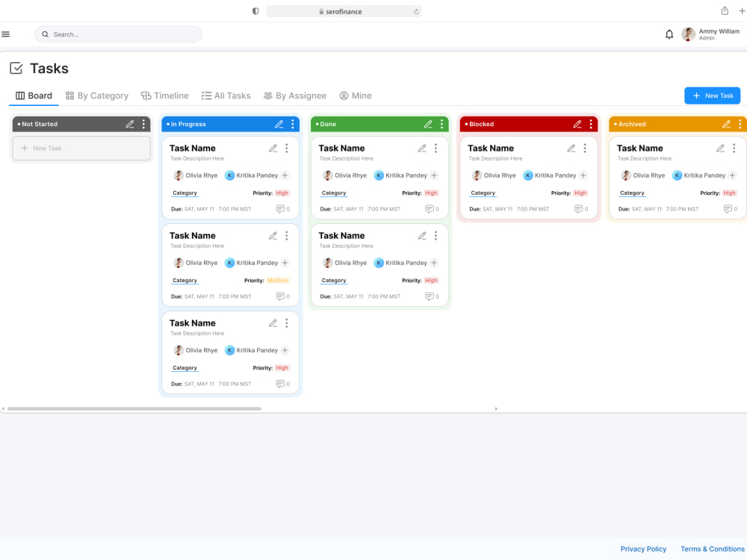Click Category tag on first In Progress task
This screenshot has width=747, height=560.
pyautogui.click(x=185, y=193)
